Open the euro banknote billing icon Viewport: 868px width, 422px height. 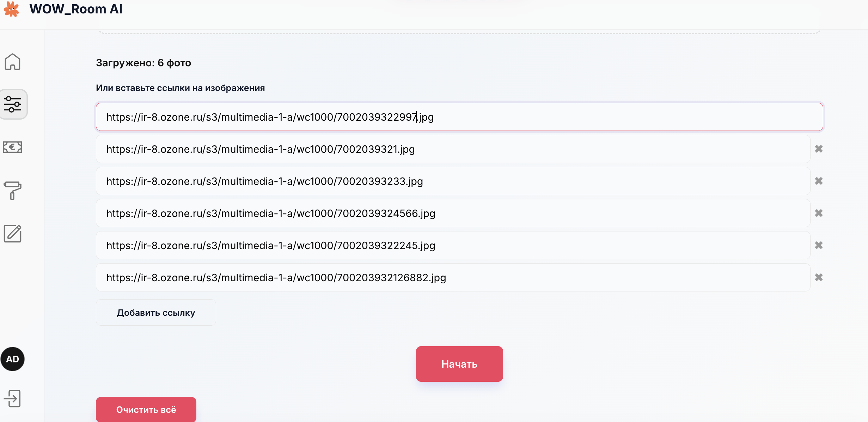[13, 147]
